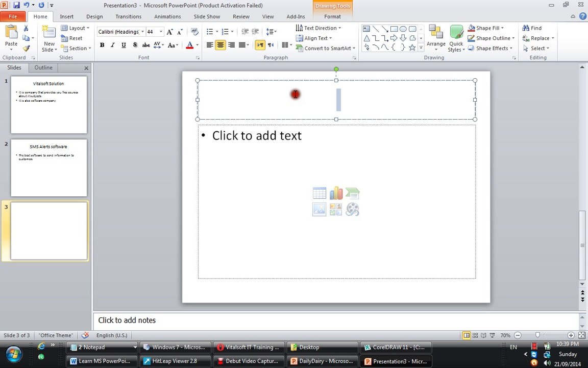588x368 pixels.
Task: Expand Shape Fill menu arrow
Action: [x=502, y=28]
